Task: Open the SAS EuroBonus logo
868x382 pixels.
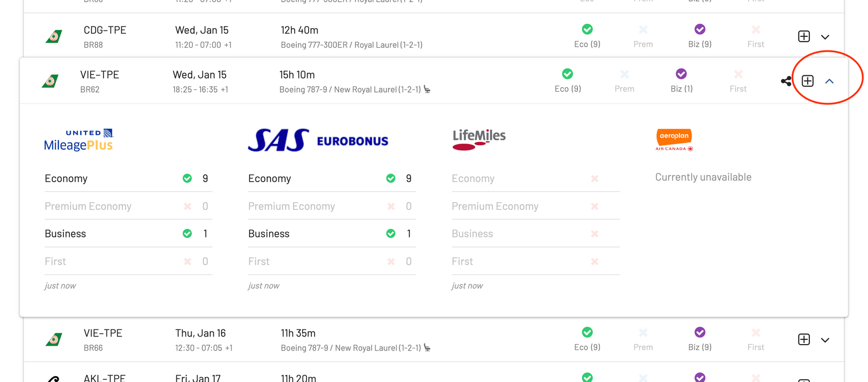Action: (318, 140)
